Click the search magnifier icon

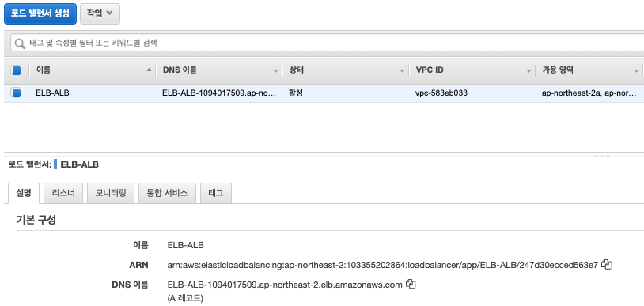coord(20,43)
